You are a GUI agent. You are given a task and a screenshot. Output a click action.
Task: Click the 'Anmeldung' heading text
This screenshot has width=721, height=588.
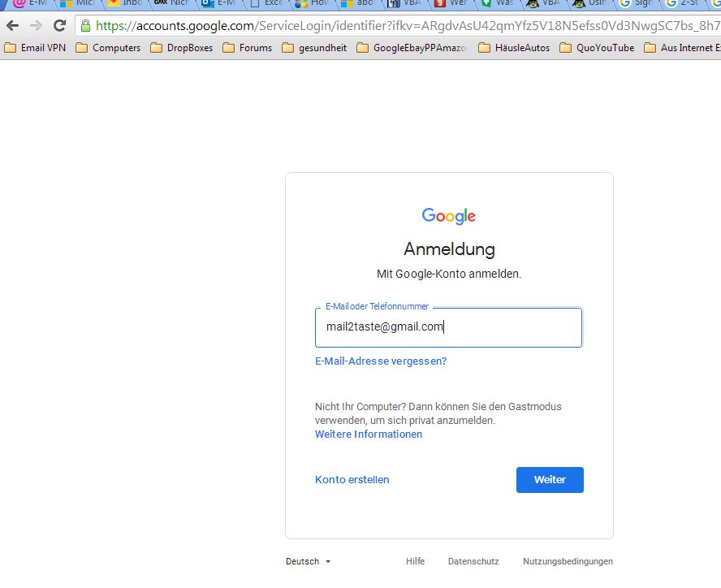point(449,249)
